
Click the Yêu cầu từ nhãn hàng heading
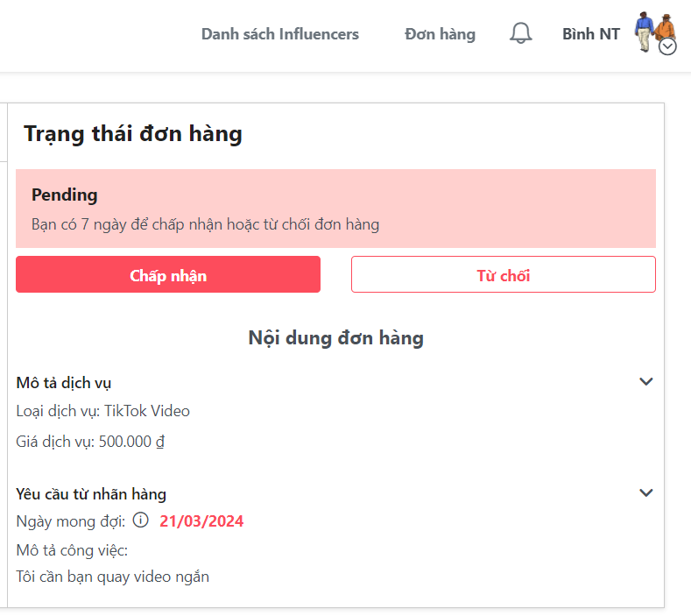tap(91, 494)
